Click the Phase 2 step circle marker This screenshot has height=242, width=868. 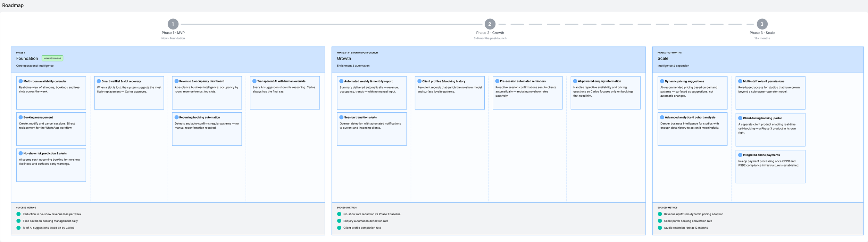(490, 24)
